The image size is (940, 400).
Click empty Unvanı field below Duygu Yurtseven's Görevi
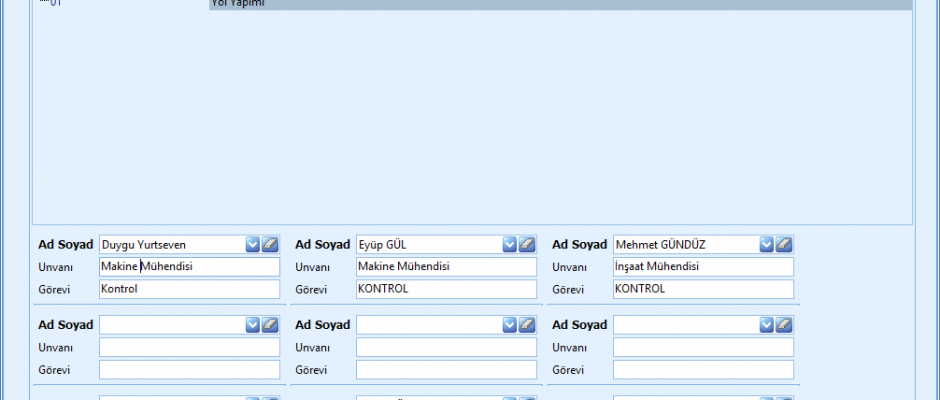click(189, 348)
